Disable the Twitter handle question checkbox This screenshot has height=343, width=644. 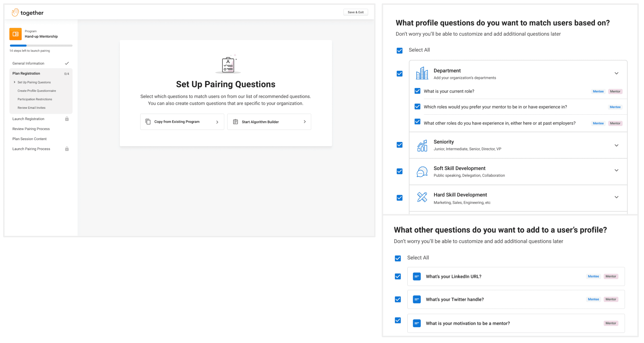pyautogui.click(x=398, y=299)
